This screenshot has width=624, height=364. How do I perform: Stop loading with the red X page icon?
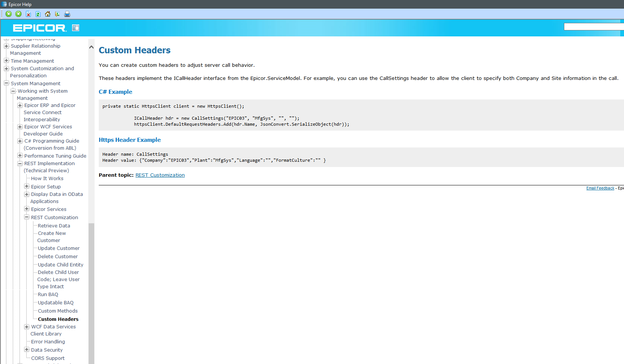28,14
